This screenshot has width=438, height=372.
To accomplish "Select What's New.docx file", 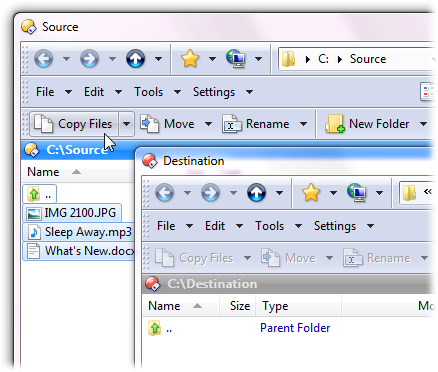I will click(x=79, y=251).
